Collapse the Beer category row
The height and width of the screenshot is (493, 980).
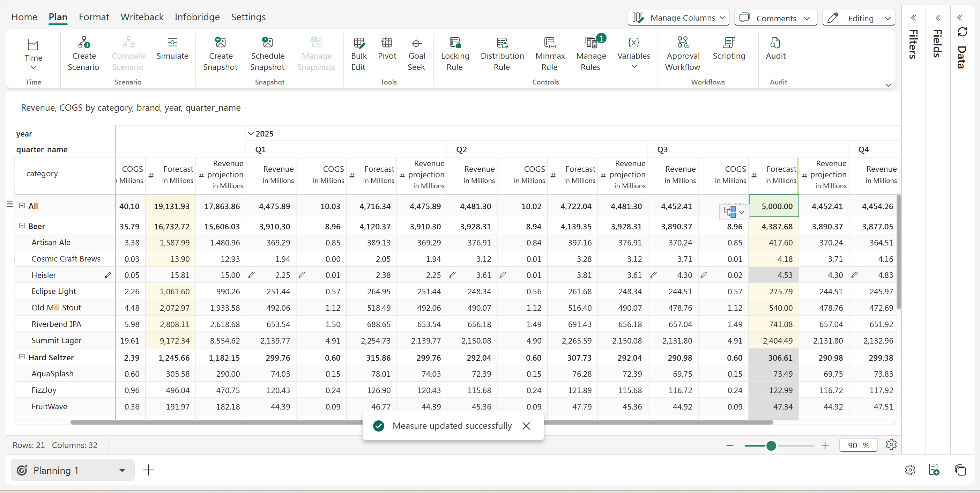[x=22, y=226]
